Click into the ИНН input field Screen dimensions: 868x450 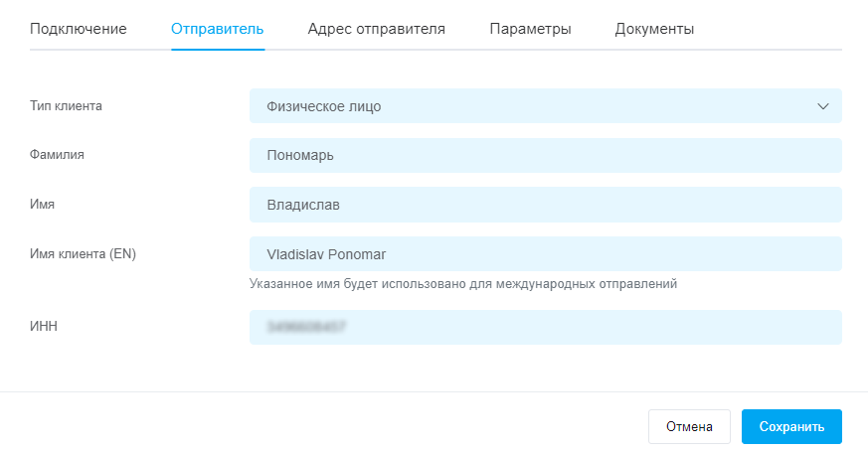coord(546,327)
